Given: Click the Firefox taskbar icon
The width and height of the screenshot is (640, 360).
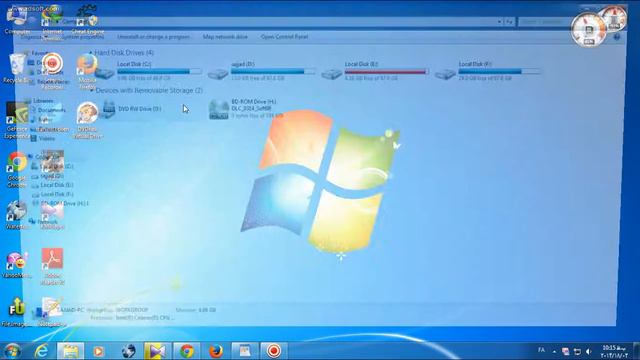Looking at the screenshot, I should pyautogui.click(x=216, y=351).
